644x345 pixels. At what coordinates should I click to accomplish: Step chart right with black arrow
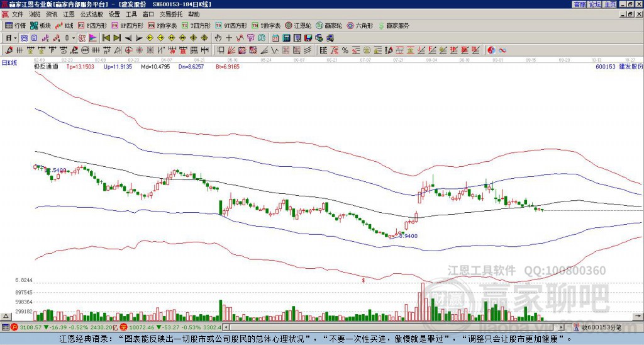click(x=139, y=38)
